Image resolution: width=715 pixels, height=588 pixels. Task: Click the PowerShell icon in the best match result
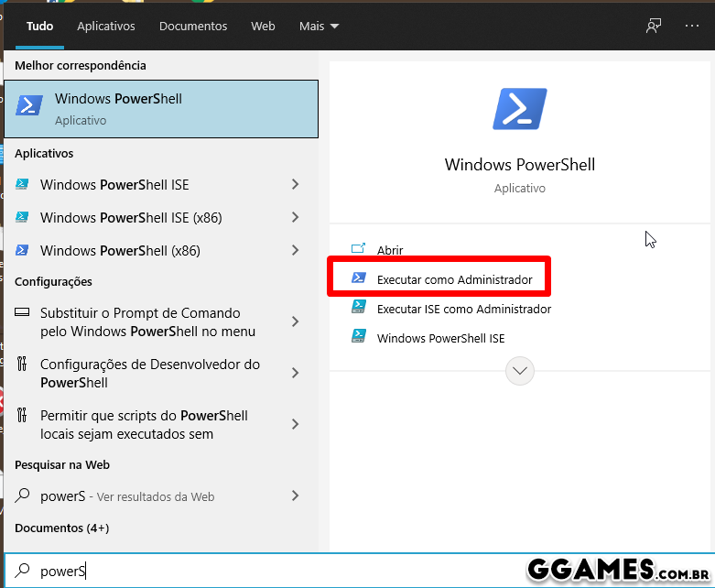coord(29,108)
